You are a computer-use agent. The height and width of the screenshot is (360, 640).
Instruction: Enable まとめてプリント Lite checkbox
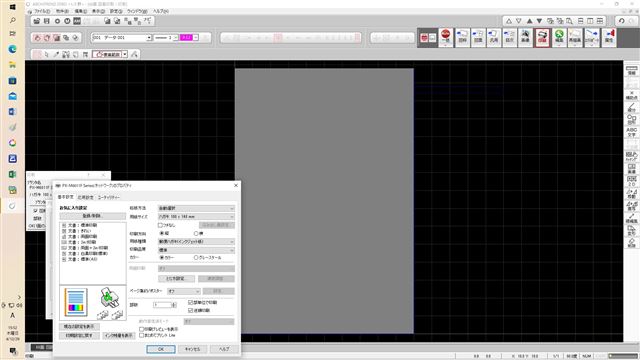[142, 335]
